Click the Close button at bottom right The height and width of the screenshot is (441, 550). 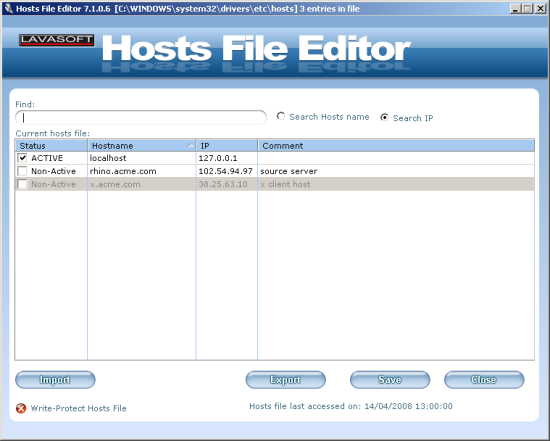click(484, 380)
